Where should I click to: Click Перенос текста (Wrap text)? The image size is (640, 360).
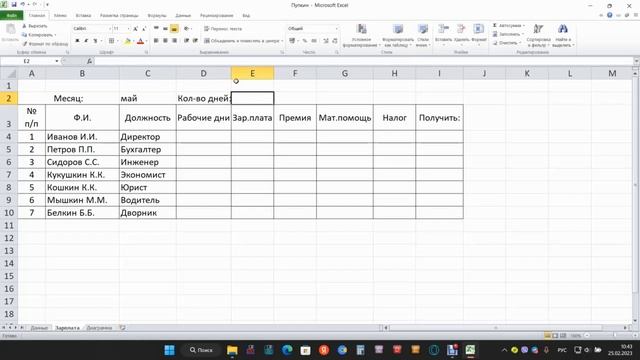223,29
